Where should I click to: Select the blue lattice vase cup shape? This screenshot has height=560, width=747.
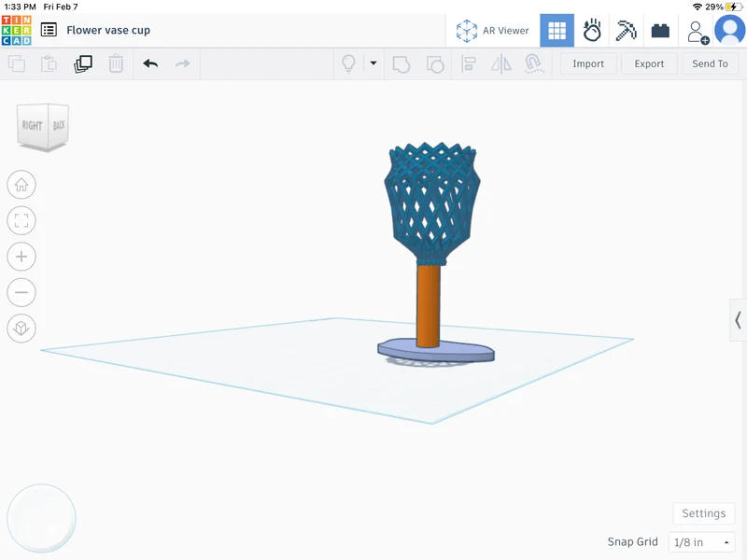point(431,203)
